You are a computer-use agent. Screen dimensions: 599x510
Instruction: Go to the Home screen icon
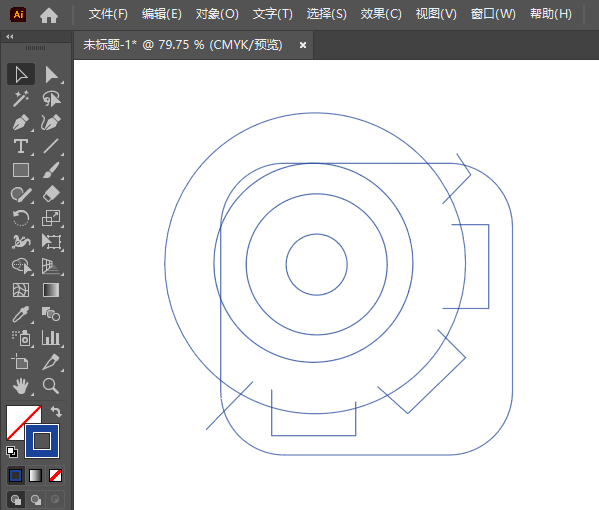[49, 15]
